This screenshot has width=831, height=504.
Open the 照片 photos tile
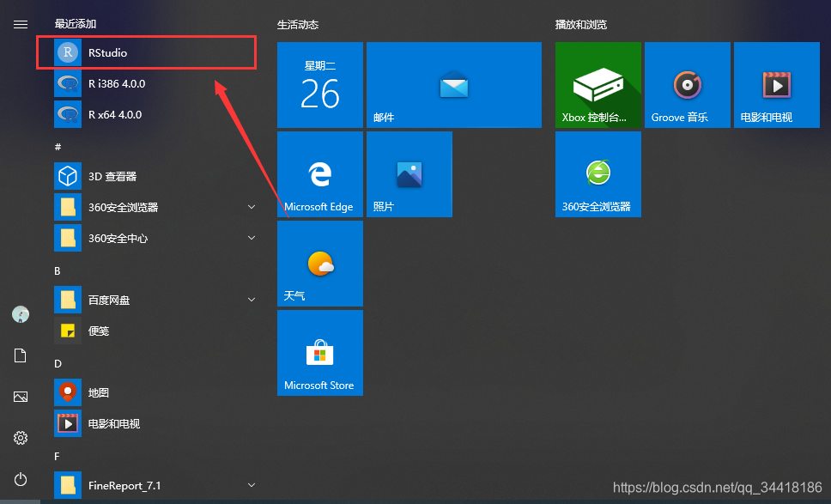tap(409, 174)
